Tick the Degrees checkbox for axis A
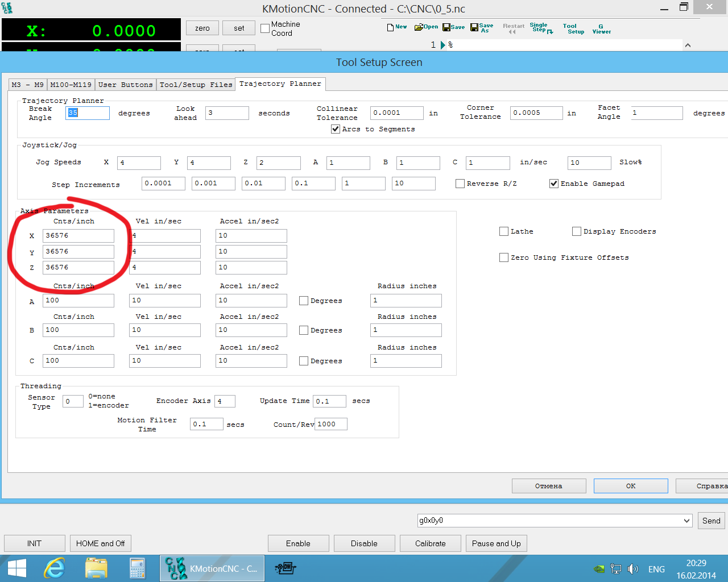 304,301
